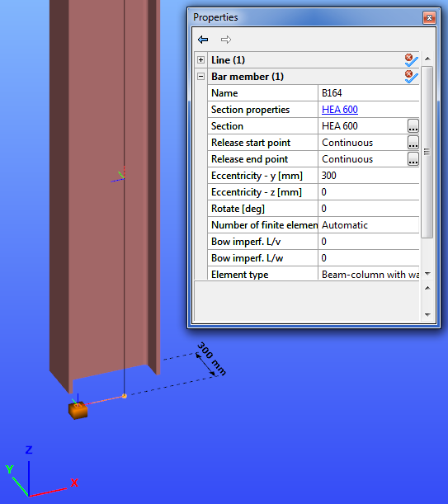Viewport: 448px width, 504px height.
Task: Edit the Eccentricity - y value field
Action: click(x=369, y=176)
